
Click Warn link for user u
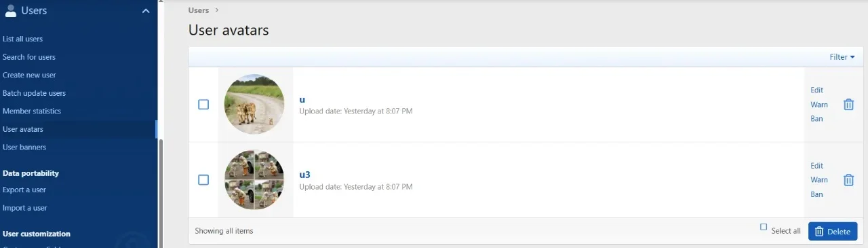click(819, 105)
